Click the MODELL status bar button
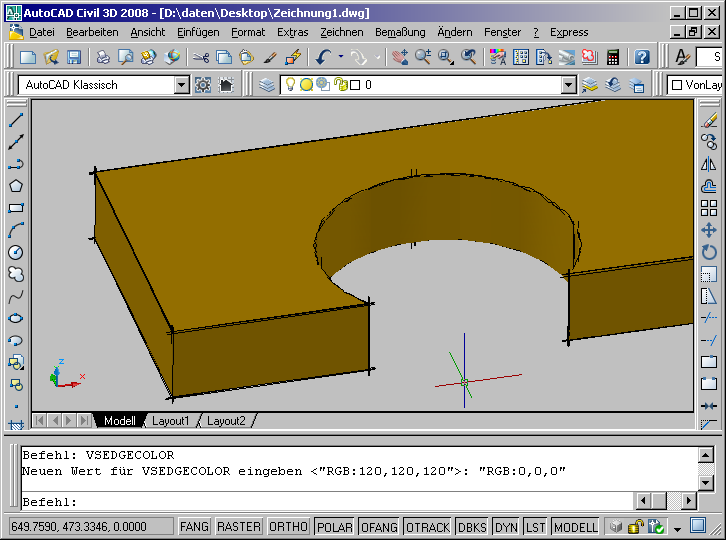This screenshot has width=726, height=540. [575, 527]
